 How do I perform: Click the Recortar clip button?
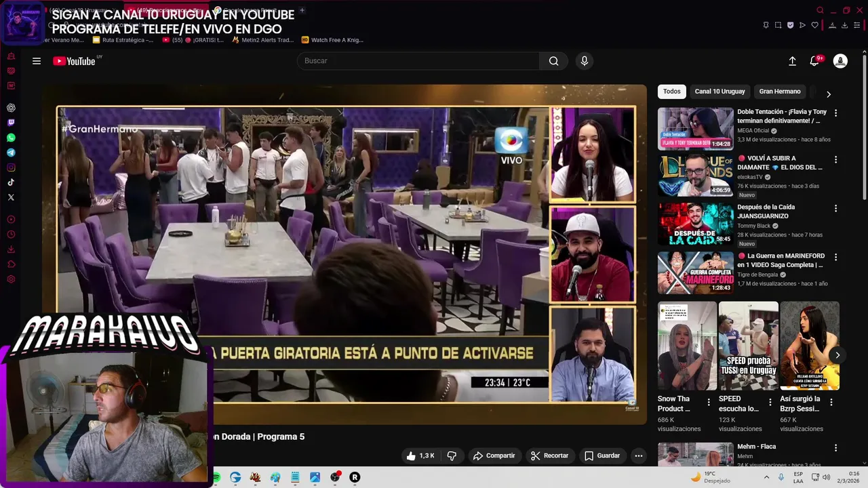[x=549, y=455]
